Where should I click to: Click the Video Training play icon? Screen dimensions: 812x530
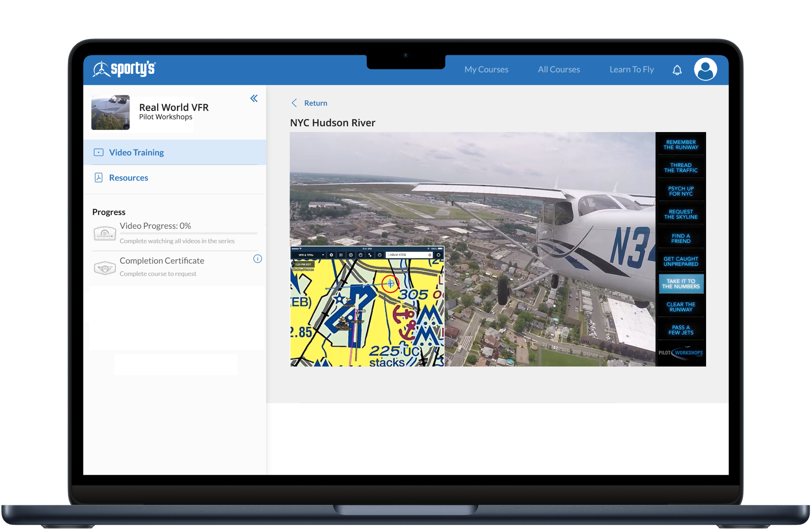(98, 152)
